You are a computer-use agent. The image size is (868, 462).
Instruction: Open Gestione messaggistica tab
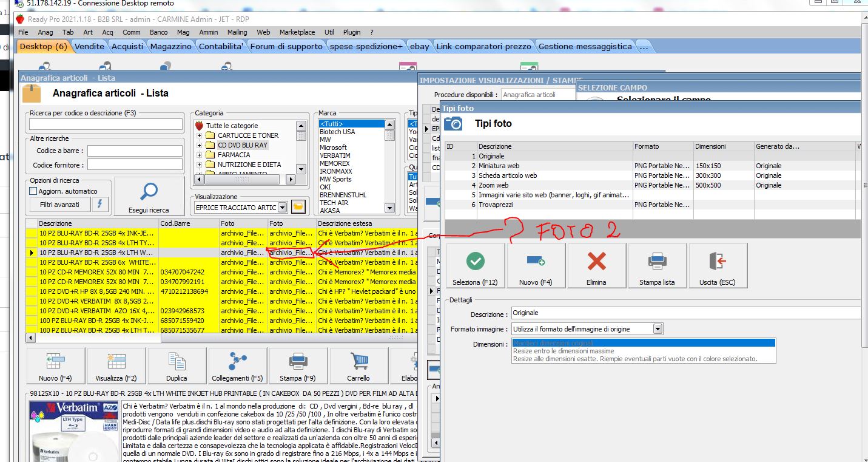[x=585, y=46]
